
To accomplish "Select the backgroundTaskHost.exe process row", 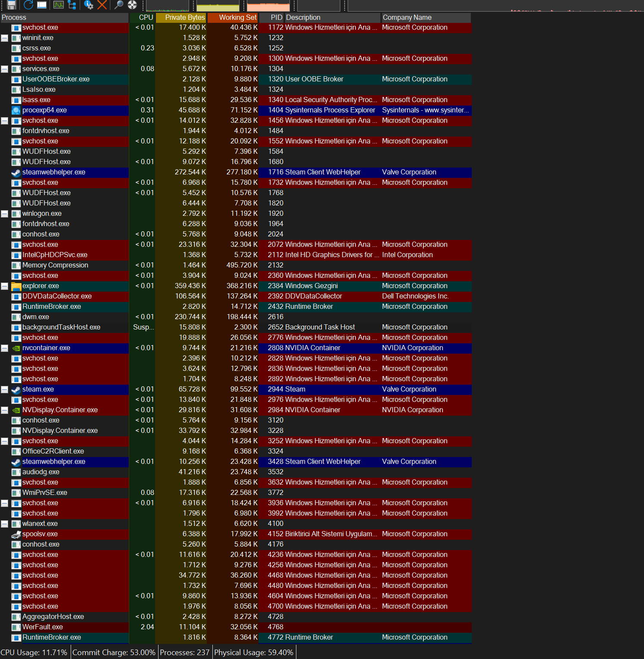I will pyautogui.click(x=236, y=327).
